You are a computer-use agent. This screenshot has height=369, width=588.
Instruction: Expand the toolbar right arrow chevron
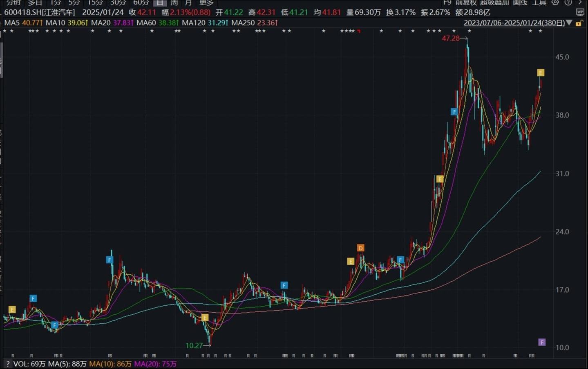pyautogui.click(x=580, y=2)
